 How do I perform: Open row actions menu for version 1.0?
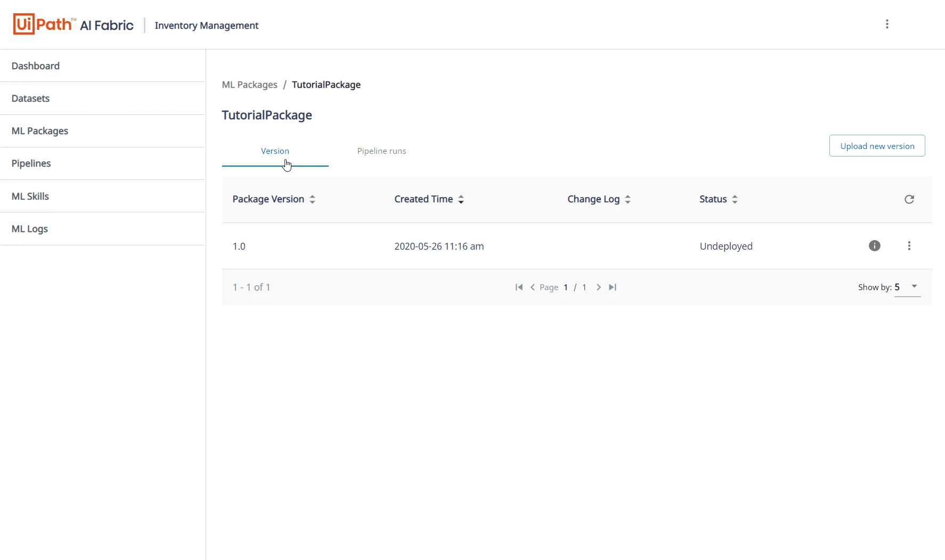click(x=909, y=245)
